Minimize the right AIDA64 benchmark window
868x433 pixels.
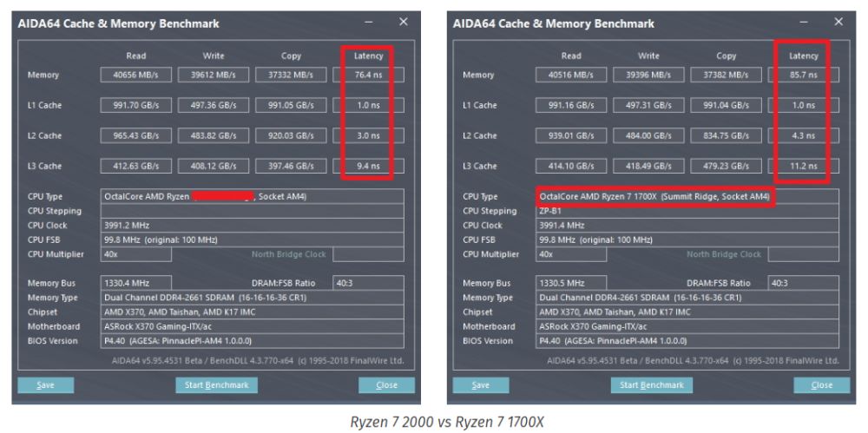tap(805, 23)
